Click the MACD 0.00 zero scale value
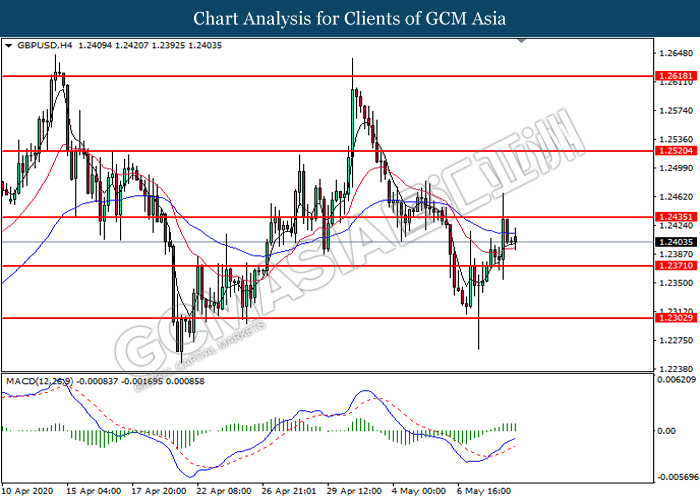The image size is (700, 500). click(x=667, y=431)
